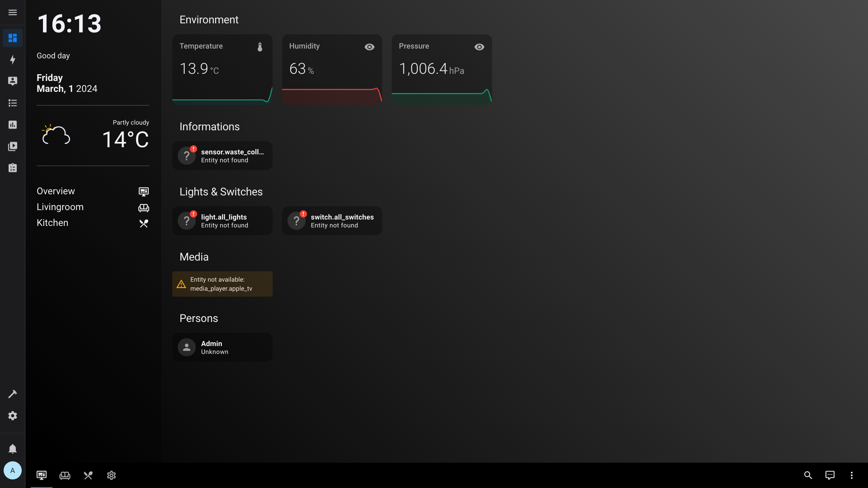Image resolution: width=868 pixels, height=488 pixels.
Task: Switch to the Livingroom sofa tab
Action: (65, 475)
